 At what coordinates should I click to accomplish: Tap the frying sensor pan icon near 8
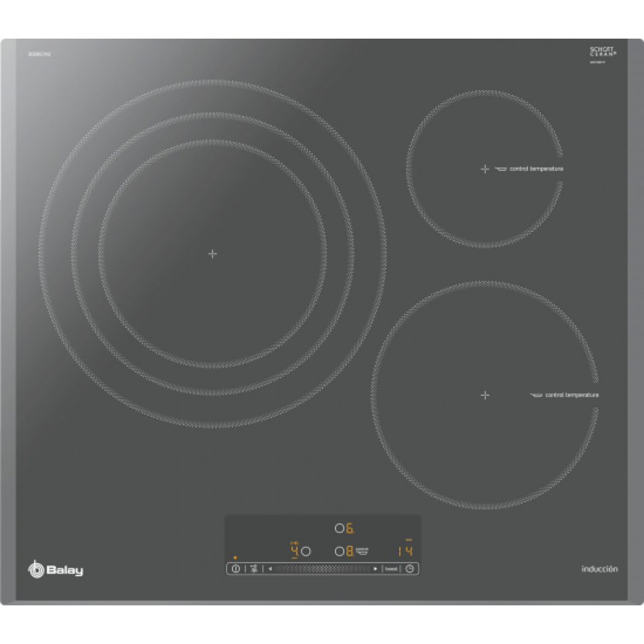pyautogui.click(x=361, y=551)
